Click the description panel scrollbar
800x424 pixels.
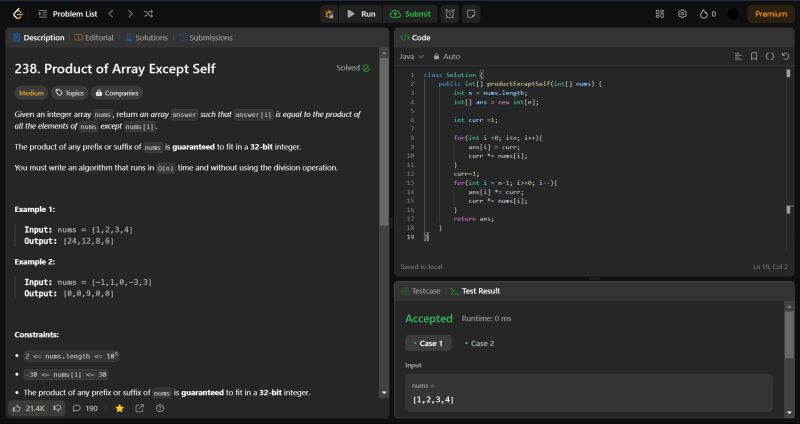(x=384, y=142)
